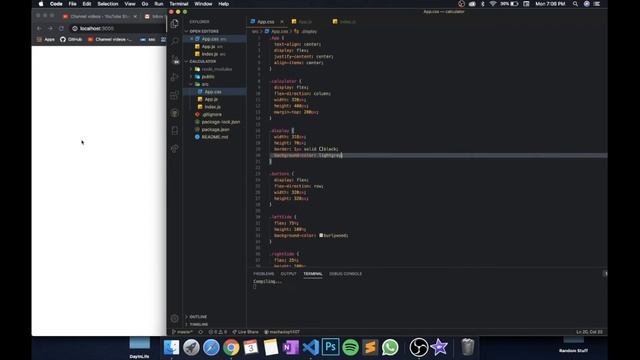Open the Run menu
640x360 pixels.
pos(159,4)
